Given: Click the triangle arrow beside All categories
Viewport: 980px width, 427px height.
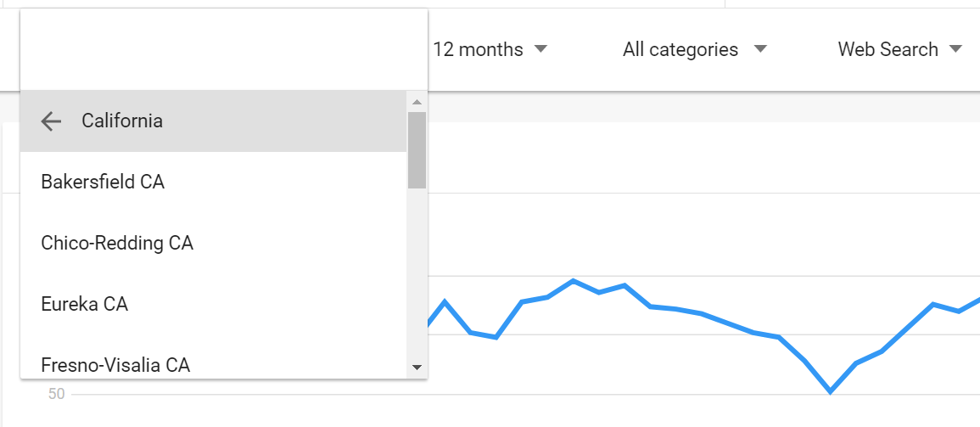Looking at the screenshot, I should pyautogui.click(x=760, y=48).
